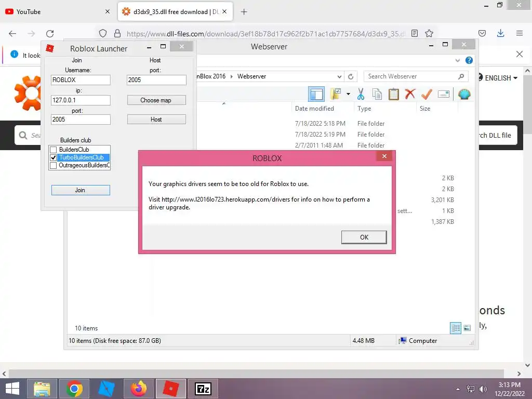Toggle navigation pane icon in Webserver toolbar

click(316, 94)
